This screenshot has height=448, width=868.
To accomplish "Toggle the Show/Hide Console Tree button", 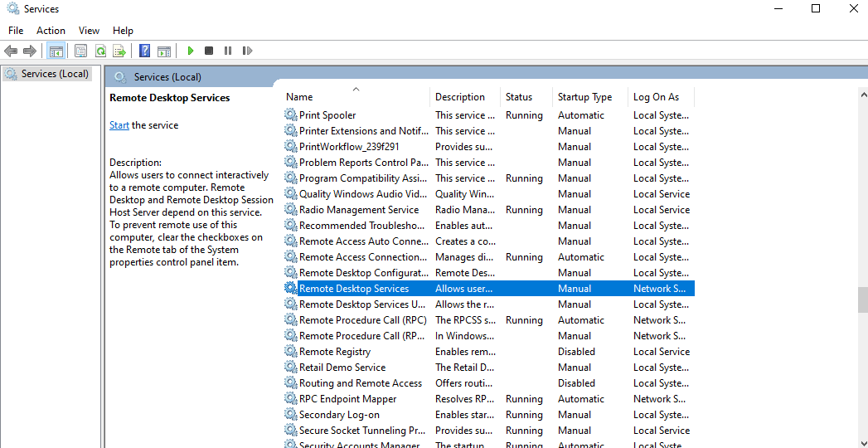I will [x=56, y=51].
